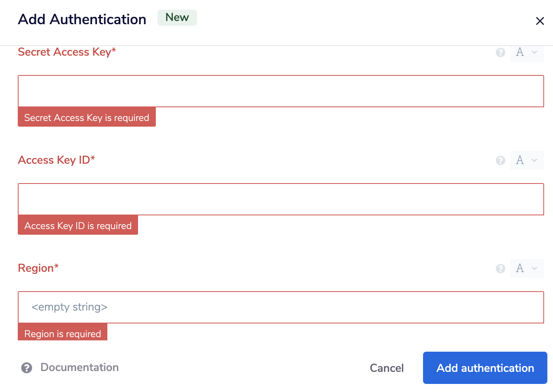553x392 pixels.
Task: Click the Cancel button
Action: (386, 368)
